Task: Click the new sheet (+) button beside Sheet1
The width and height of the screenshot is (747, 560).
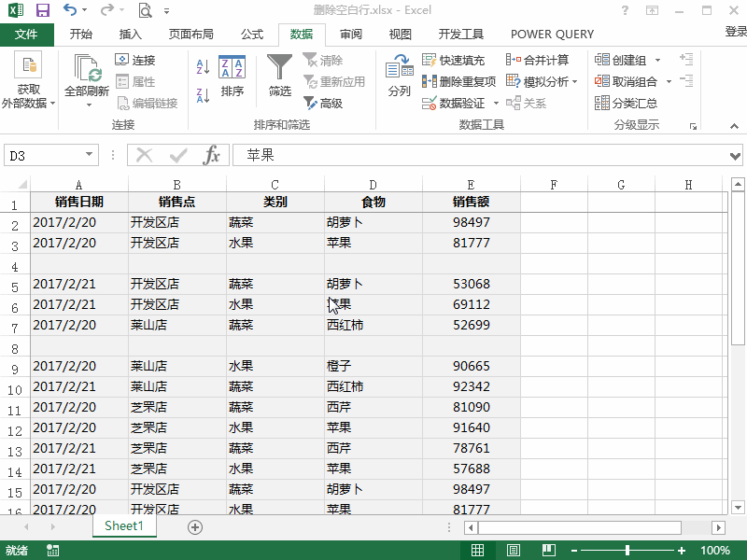Action: [195, 526]
